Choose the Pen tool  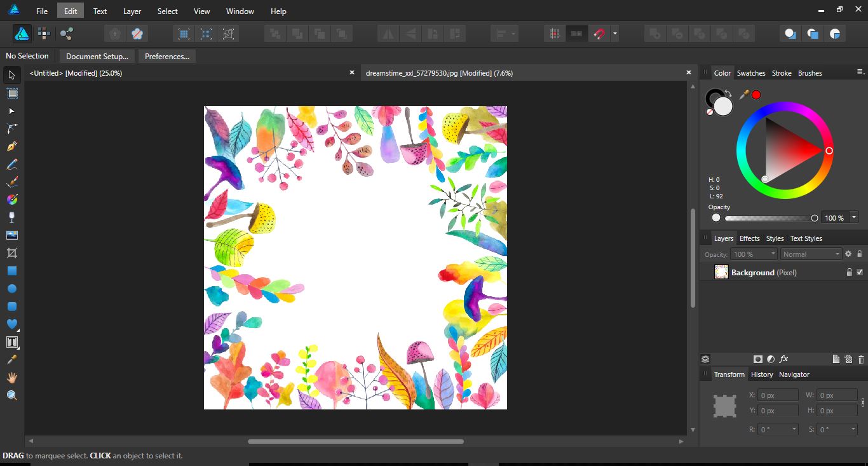[x=11, y=146]
